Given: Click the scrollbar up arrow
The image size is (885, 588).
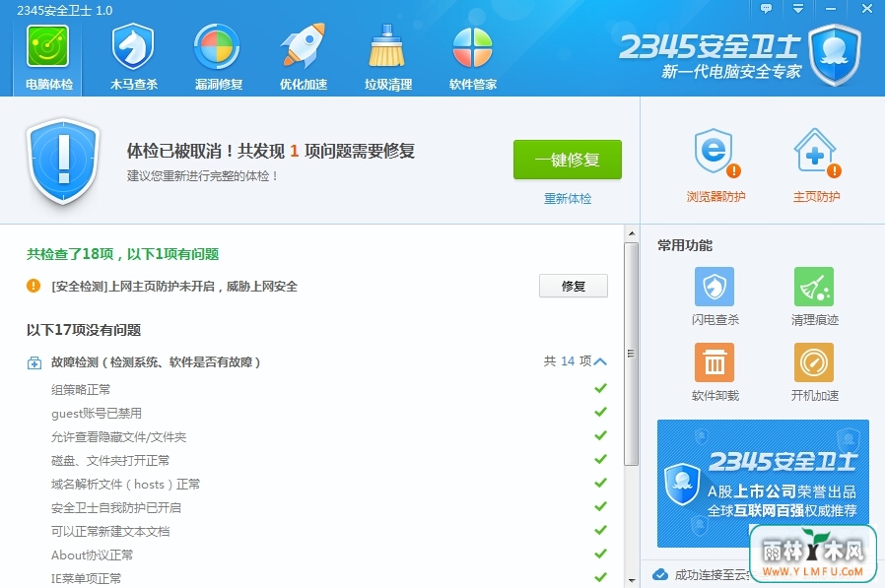Looking at the screenshot, I should coord(632,233).
